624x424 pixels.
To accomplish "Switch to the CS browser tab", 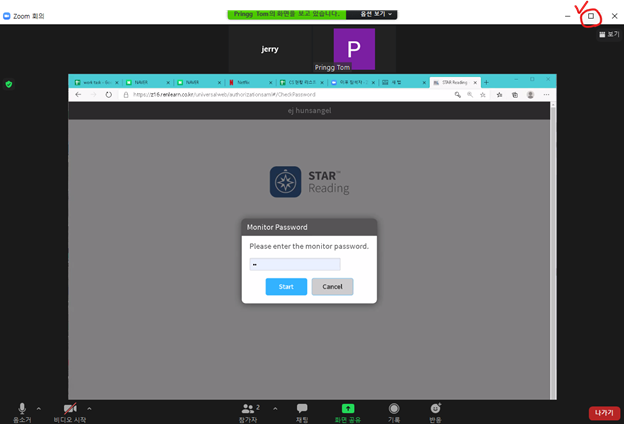I will 301,82.
